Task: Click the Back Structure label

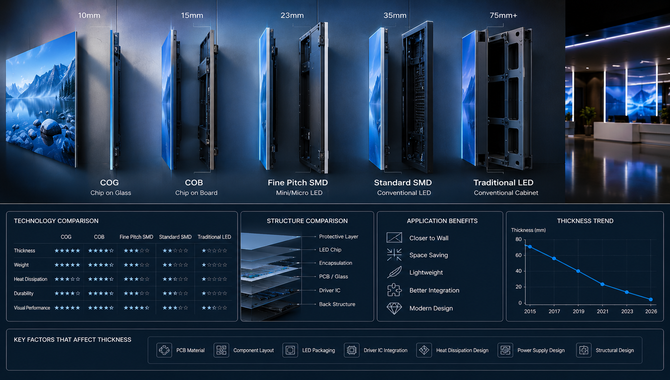Action: click(337, 304)
